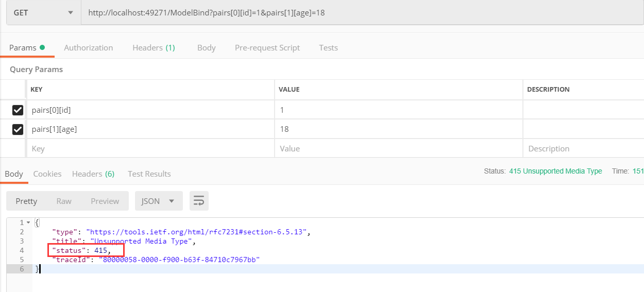Switch response view to Preview
The width and height of the screenshot is (644, 292).
tap(105, 201)
